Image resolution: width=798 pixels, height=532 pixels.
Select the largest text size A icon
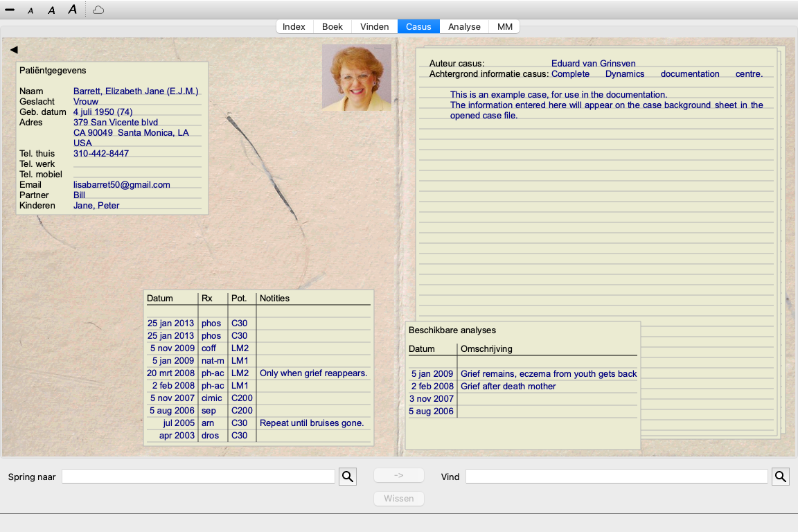pos(72,10)
